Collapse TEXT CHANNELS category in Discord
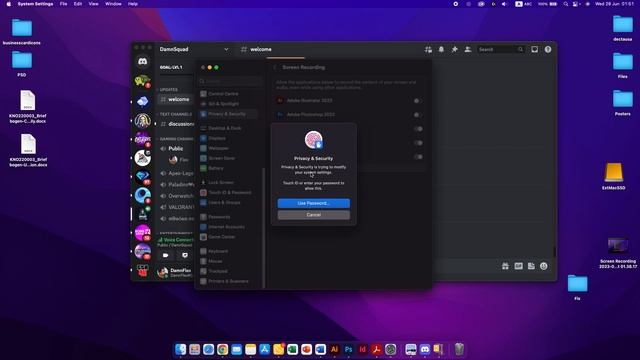The width and height of the screenshot is (640, 360). 175,114
